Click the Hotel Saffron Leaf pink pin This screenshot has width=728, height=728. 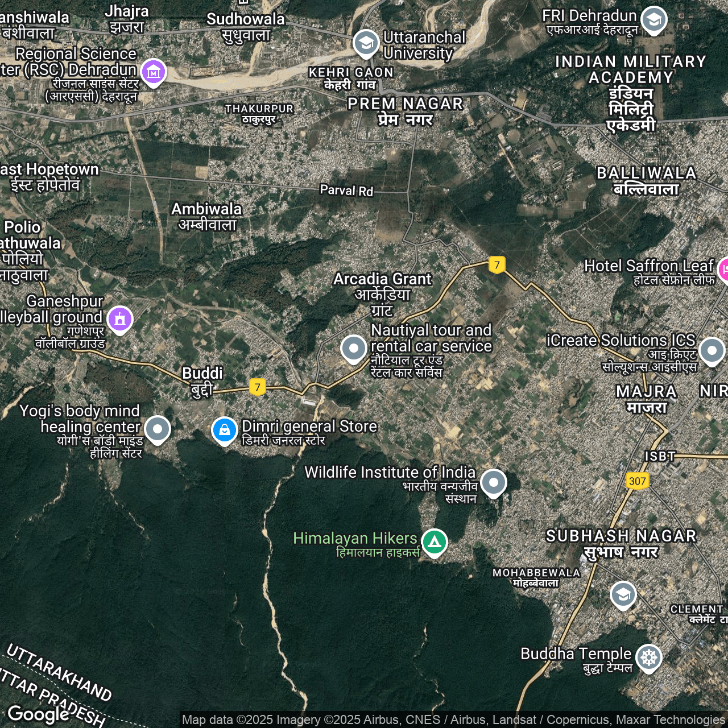pos(724,269)
